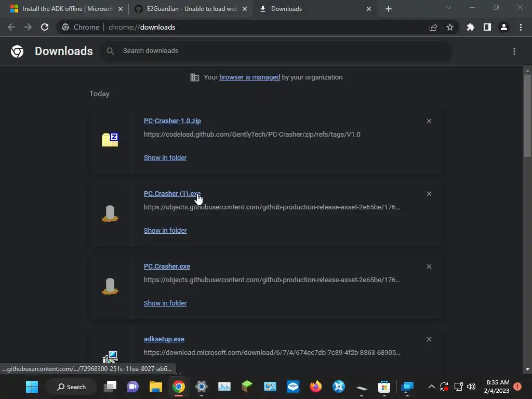532x399 pixels.
Task: Show PC.Crasher.exe in folder
Action: [x=165, y=303]
